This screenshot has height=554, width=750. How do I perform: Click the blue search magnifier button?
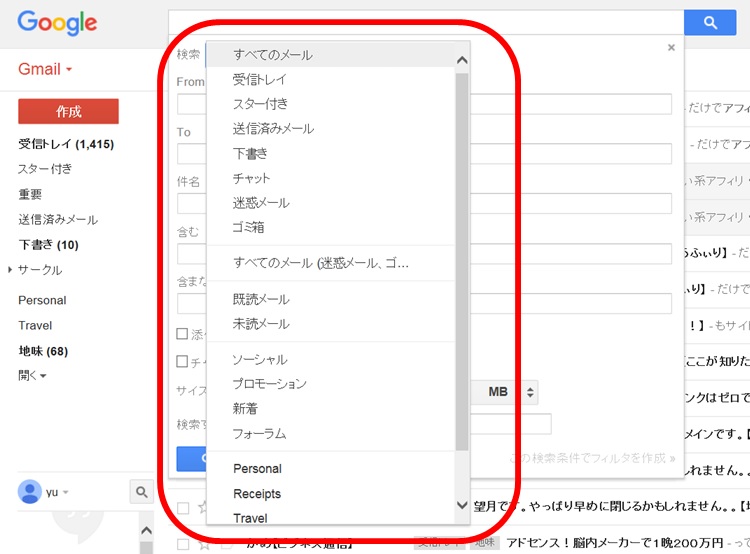point(710,22)
